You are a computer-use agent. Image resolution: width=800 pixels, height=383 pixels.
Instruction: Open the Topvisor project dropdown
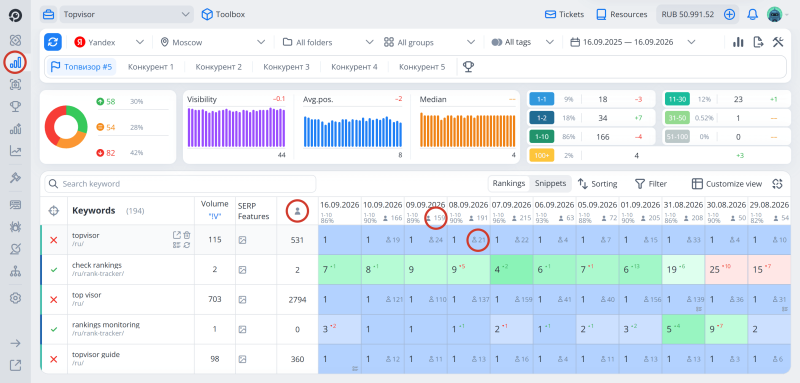[x=127, y=14]
